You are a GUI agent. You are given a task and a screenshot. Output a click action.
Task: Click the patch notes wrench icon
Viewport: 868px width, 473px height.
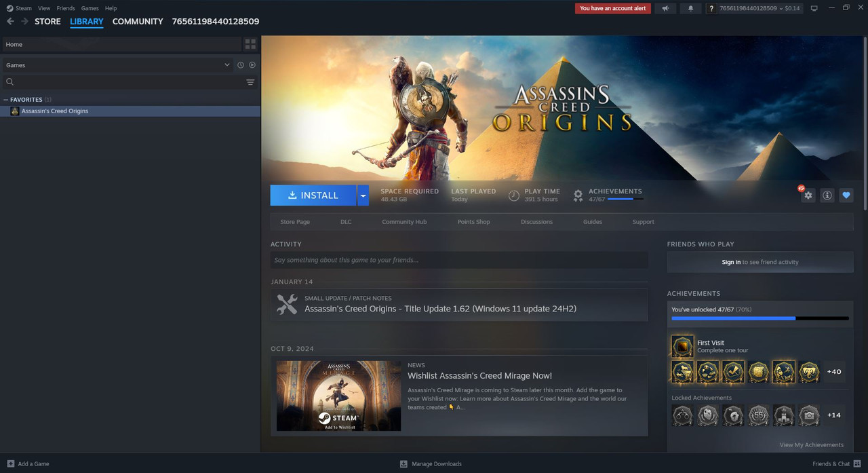tap(287, 305)
